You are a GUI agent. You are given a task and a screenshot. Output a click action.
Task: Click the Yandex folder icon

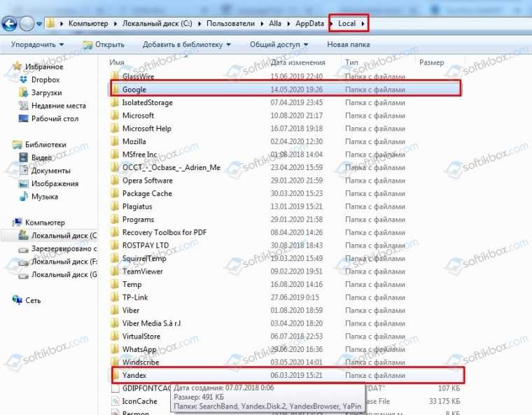click(115, 375)
